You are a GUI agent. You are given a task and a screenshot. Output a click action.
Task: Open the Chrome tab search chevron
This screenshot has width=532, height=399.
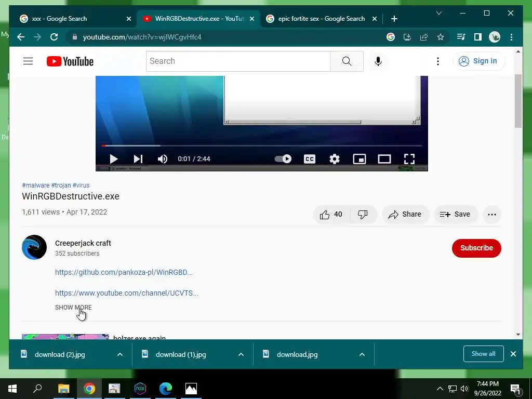438,13
